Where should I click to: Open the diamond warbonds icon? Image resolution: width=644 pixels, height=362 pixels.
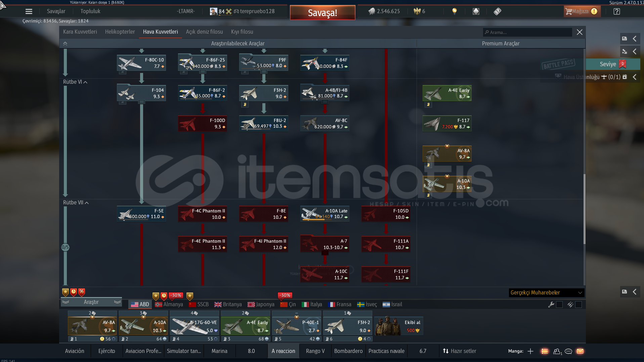click(476, 11)
